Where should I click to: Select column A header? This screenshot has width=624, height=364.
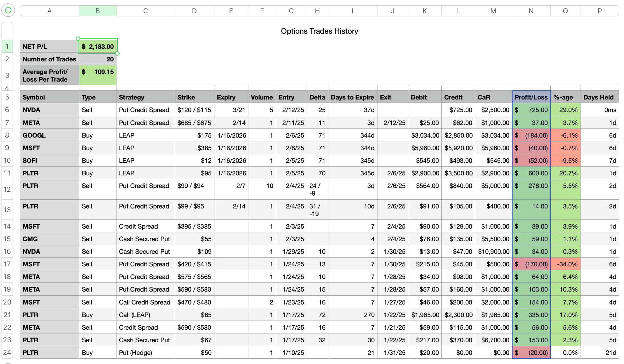pyautogui.click(x=49, y=11)
